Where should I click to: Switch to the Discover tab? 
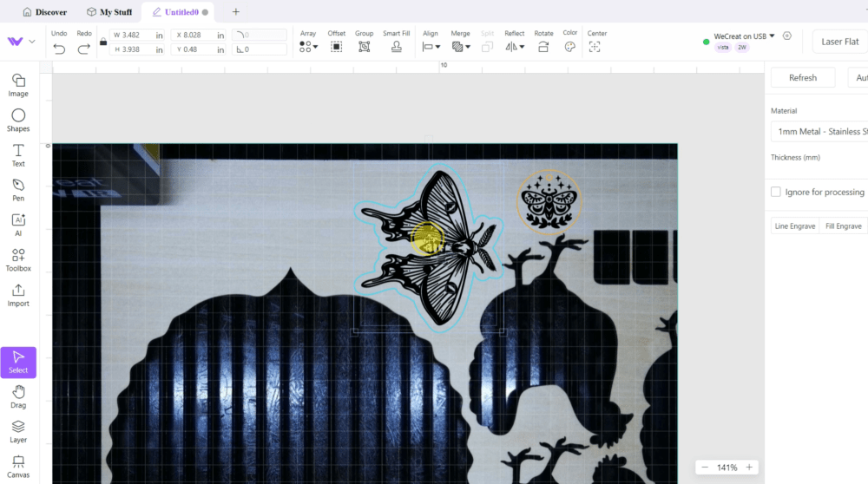click(43, 12)
